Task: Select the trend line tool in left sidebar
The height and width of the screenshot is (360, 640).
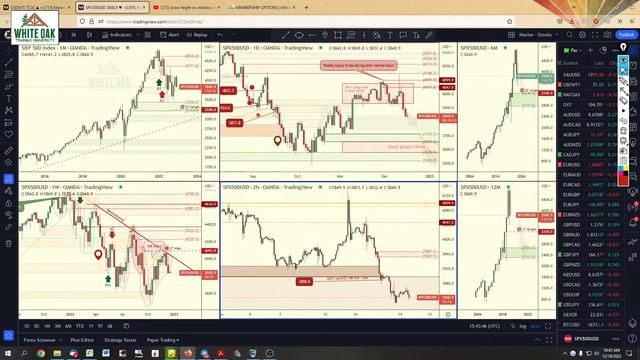Action: [x=9, y=62]
